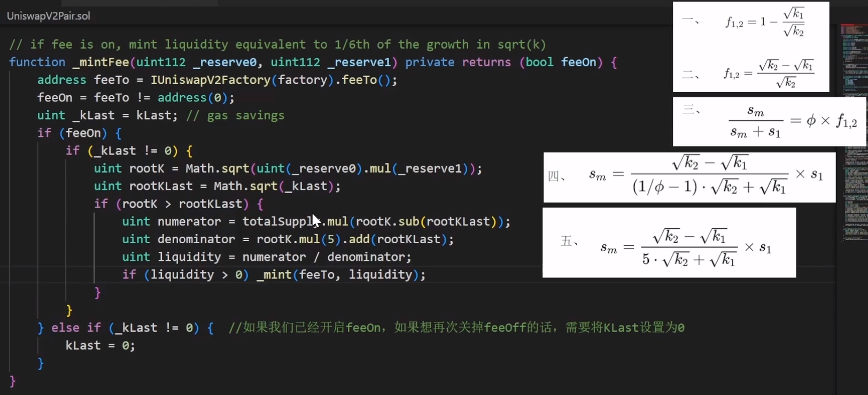Click 'private returns (bool feeOn)' in the function signature
The height and width of the screenshot is (395, 868).
(x=504, y=62)
